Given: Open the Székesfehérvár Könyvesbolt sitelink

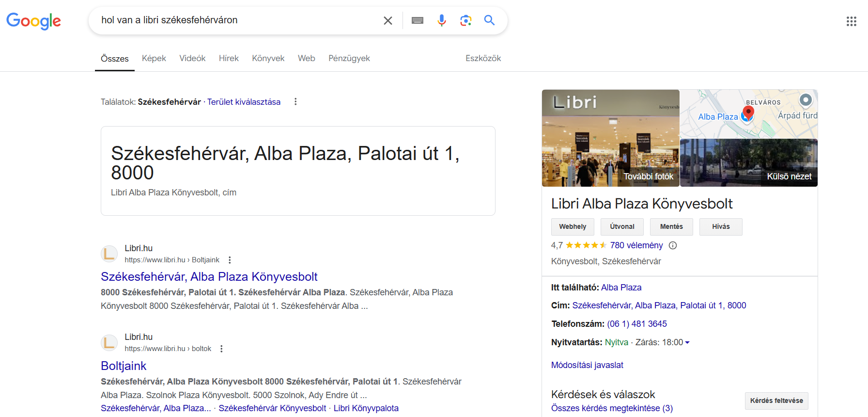Looking at the screenshot, I should (x=272, y=408).
